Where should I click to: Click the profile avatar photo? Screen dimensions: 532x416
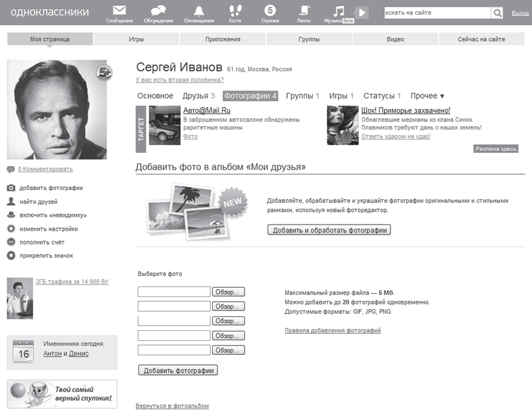[x=57, y=110]
